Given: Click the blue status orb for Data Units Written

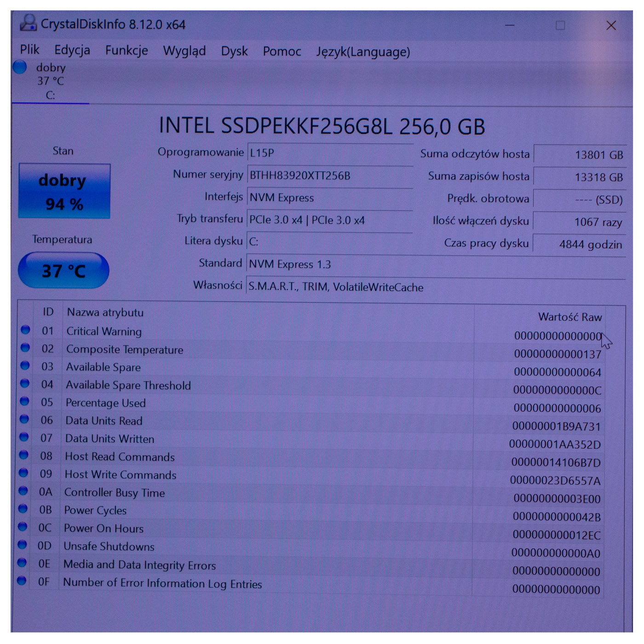Looking at the screenshot, I should (24, 437).
